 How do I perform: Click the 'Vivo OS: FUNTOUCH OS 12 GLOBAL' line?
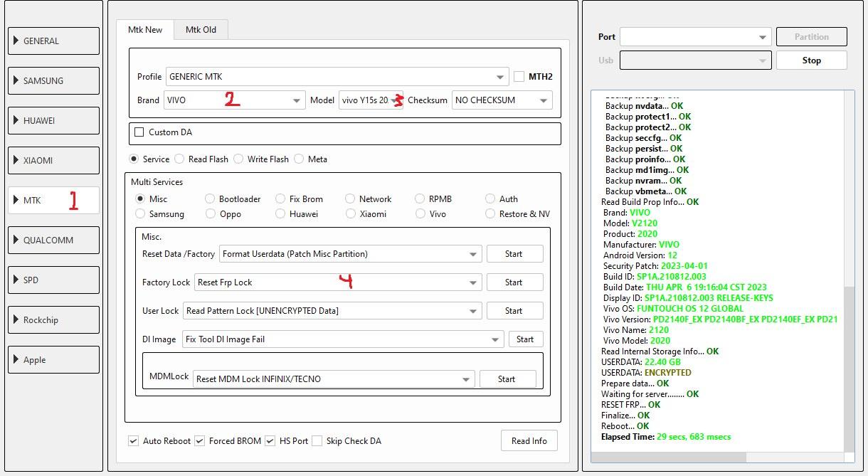pyautogui.click(x=673, y=309)
